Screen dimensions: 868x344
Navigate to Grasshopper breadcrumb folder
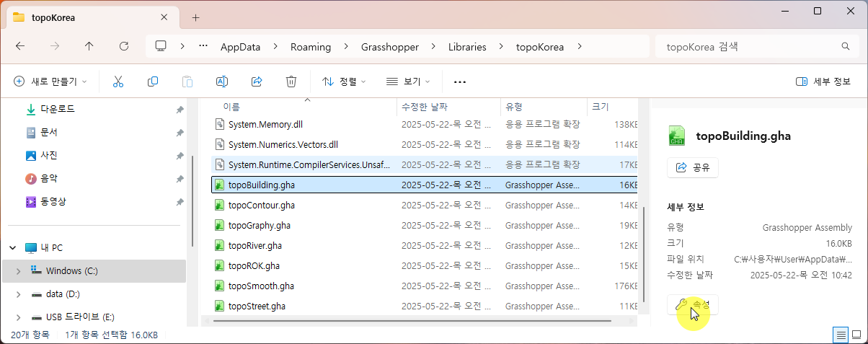point(390,46)
